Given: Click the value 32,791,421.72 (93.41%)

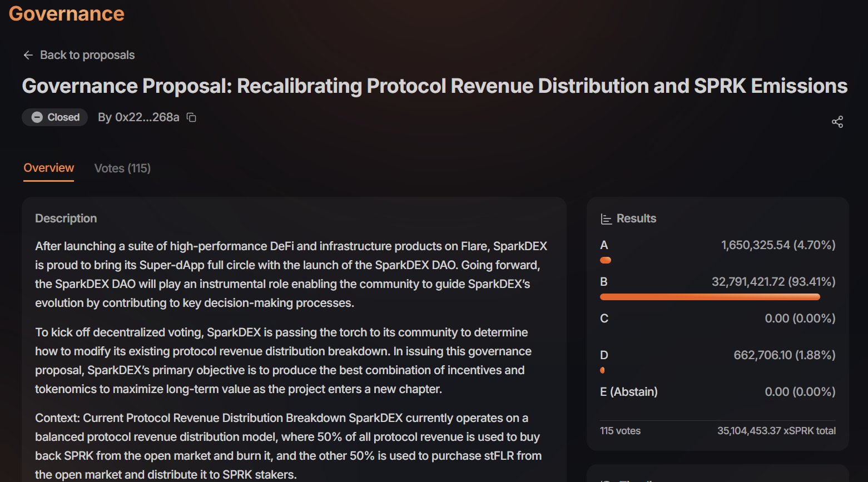Looking at the screenshot, I should click(773, 282).
